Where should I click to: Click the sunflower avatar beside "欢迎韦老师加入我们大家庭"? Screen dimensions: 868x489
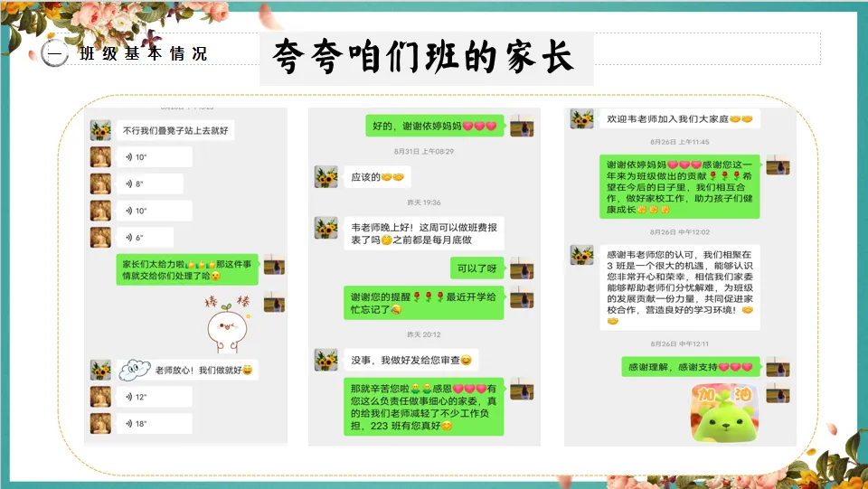tap(581, 119)
